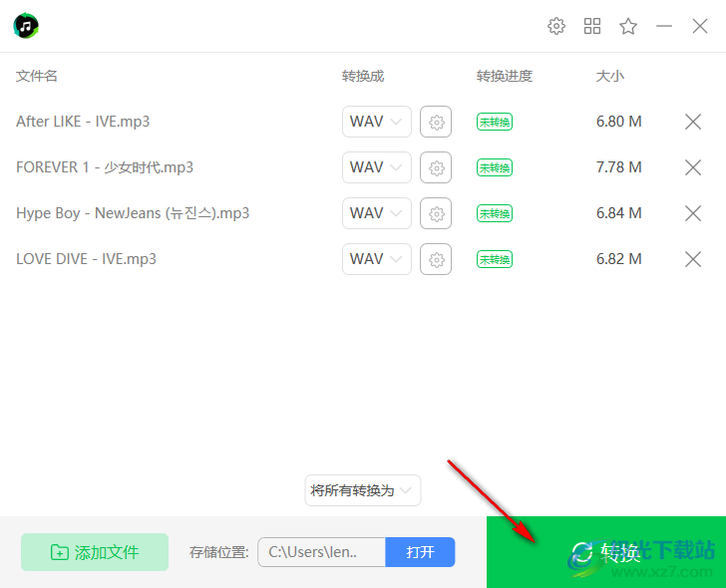Remove Hype Boy - NewJeans file from list
The height and width of the screenshot is (588, 726).
[693, 213]
